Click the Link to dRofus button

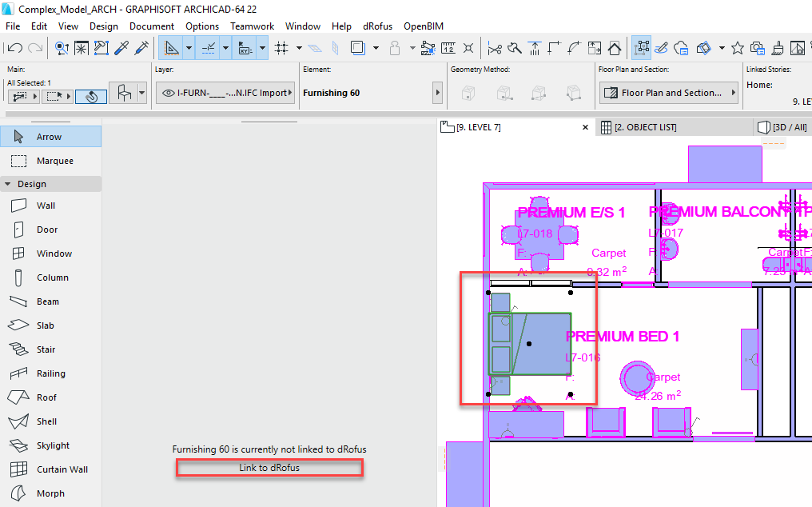click(x=269, y=467)
